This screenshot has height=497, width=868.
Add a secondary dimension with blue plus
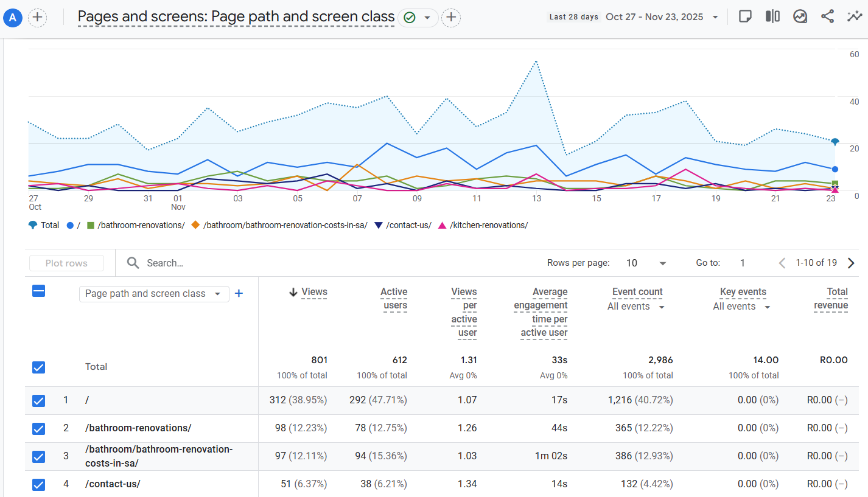(239, 293)
